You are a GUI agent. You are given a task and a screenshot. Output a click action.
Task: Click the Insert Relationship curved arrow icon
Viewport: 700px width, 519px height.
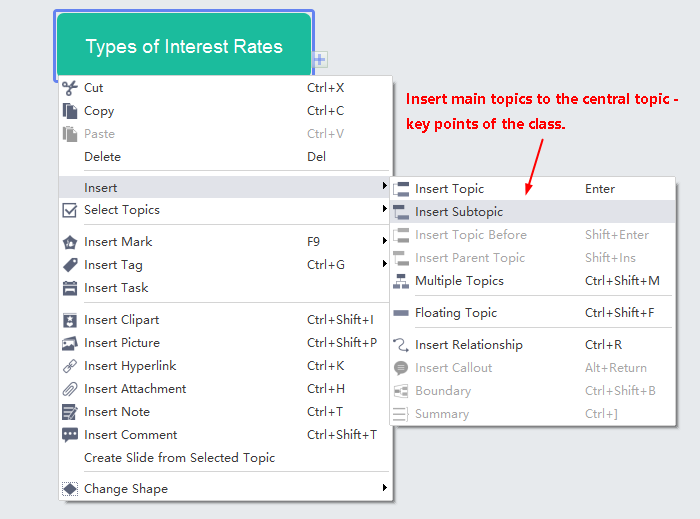point(401,345)
